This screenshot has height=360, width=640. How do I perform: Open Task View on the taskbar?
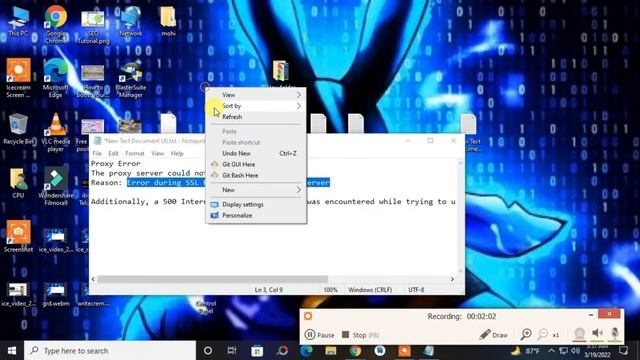pyautogui.click(x=232, y=351)
